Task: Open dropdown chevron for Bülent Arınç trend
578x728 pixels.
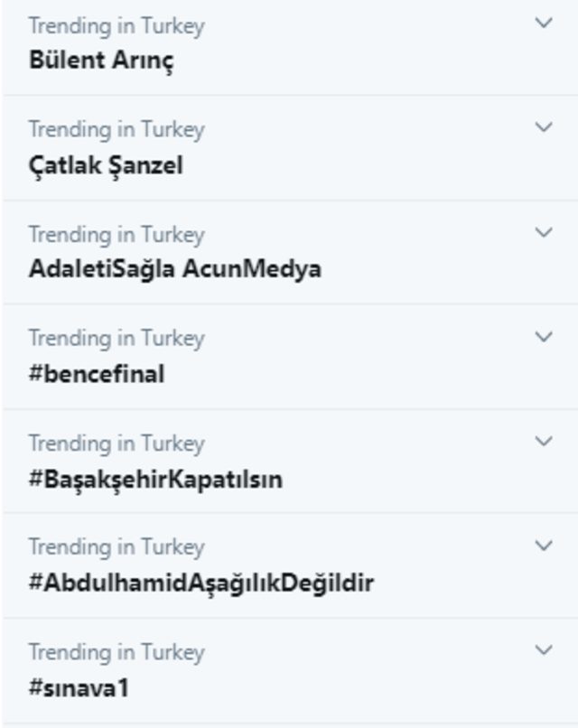Action: click(x=544, y=23)
